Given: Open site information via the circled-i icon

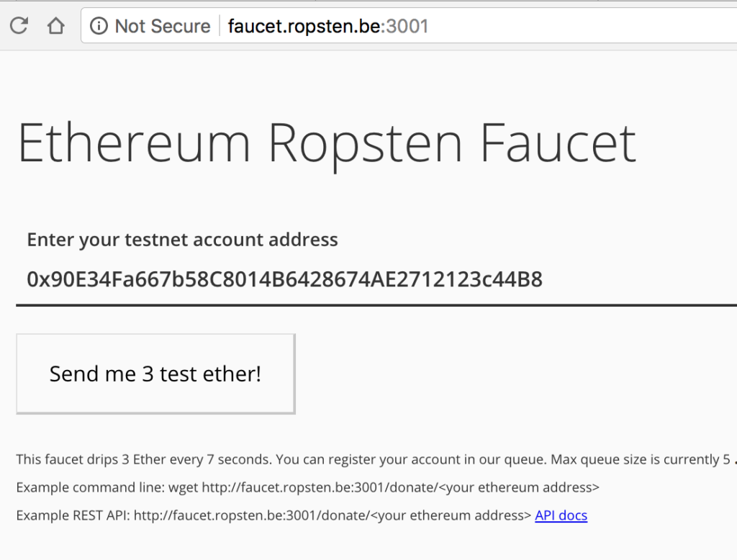Looking at the screenshot, I should click(99, 27).
